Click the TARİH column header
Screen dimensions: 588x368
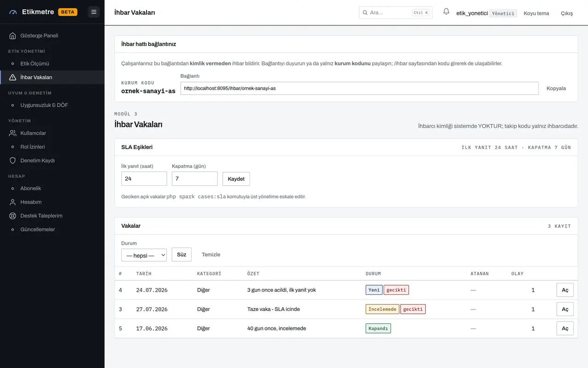pos(144,274)
